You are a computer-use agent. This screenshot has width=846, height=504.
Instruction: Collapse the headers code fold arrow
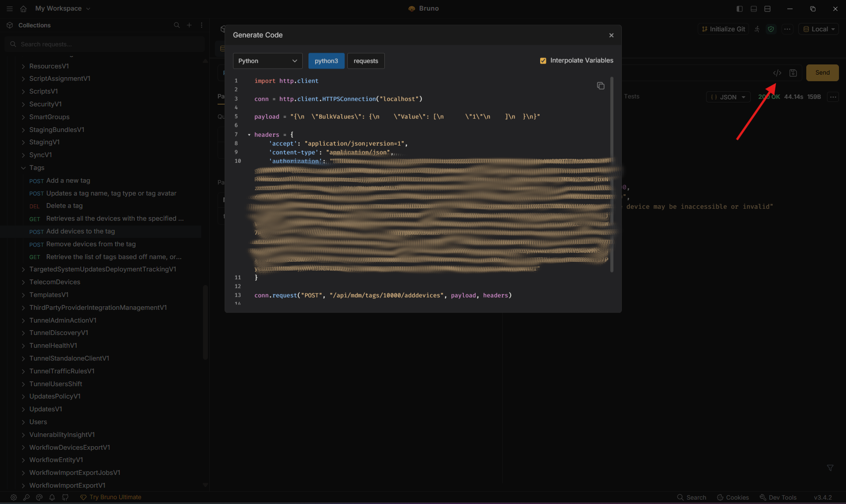[x=249, y=135]
